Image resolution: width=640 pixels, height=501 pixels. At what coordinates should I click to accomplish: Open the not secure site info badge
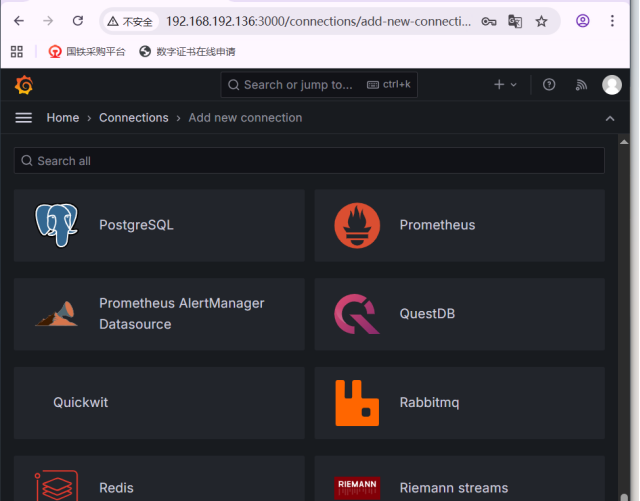pos(130,21)
